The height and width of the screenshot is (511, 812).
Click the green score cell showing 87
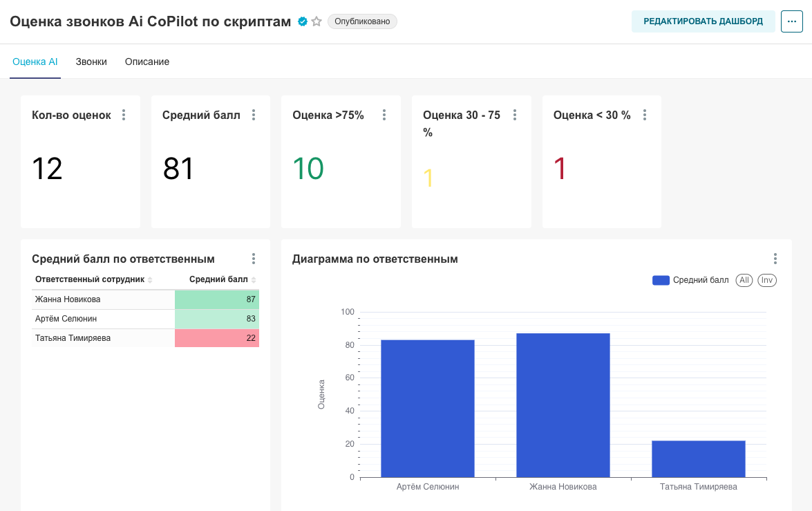217,299
